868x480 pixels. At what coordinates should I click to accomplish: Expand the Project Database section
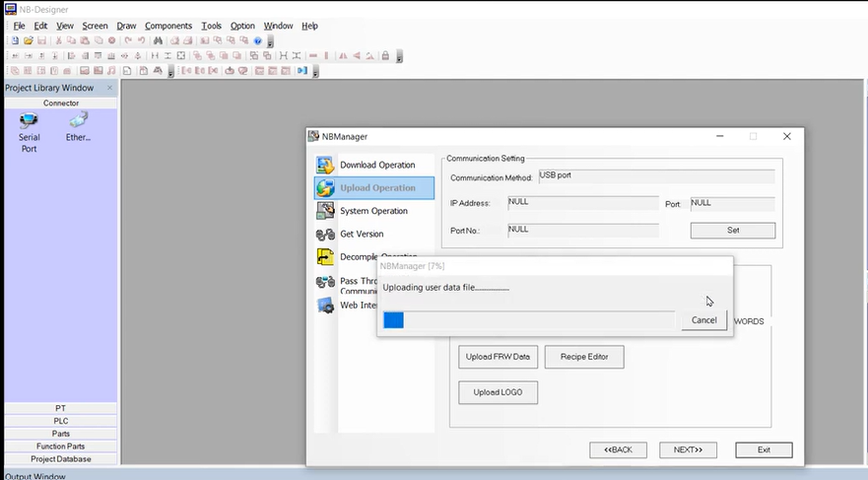point(60,459)
